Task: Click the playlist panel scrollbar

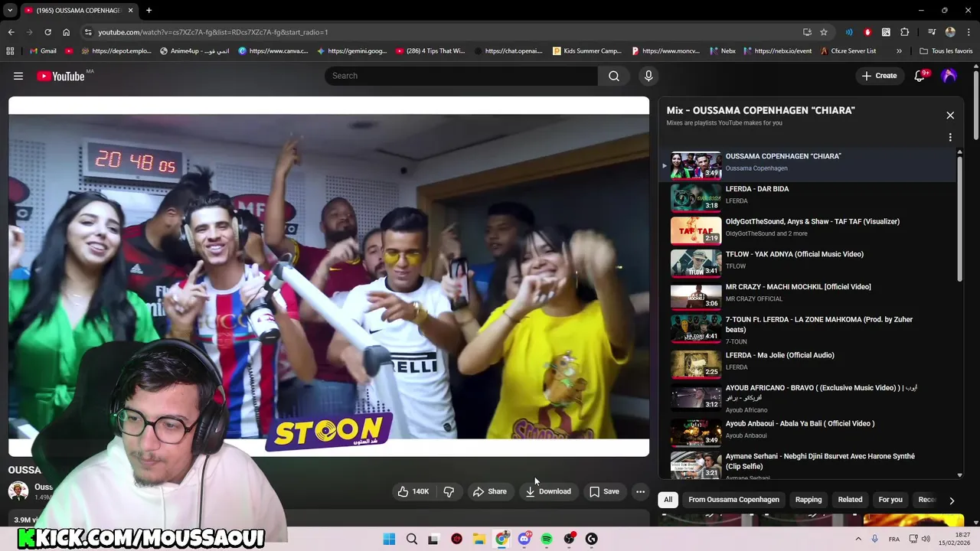Action: pos(960,218)
